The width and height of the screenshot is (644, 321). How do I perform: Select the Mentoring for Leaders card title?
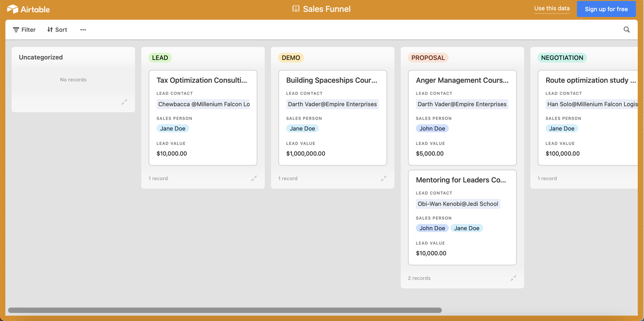(461, 180)
